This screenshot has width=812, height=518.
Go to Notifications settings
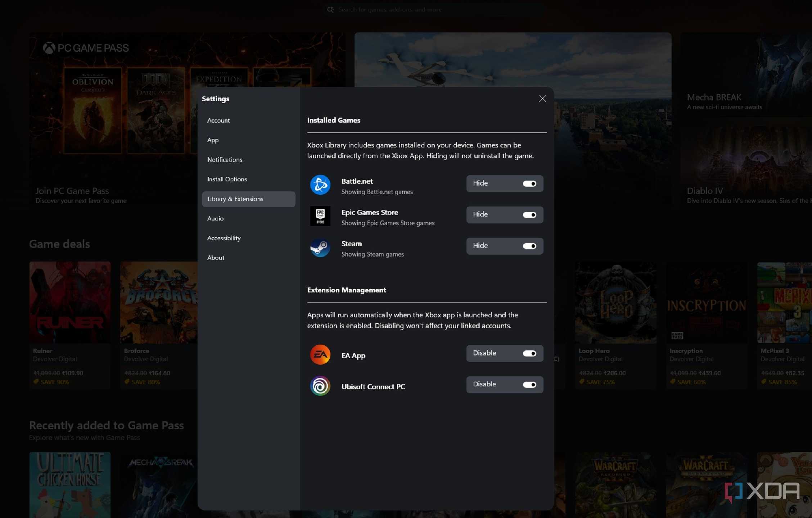click(x=248, y=160)
